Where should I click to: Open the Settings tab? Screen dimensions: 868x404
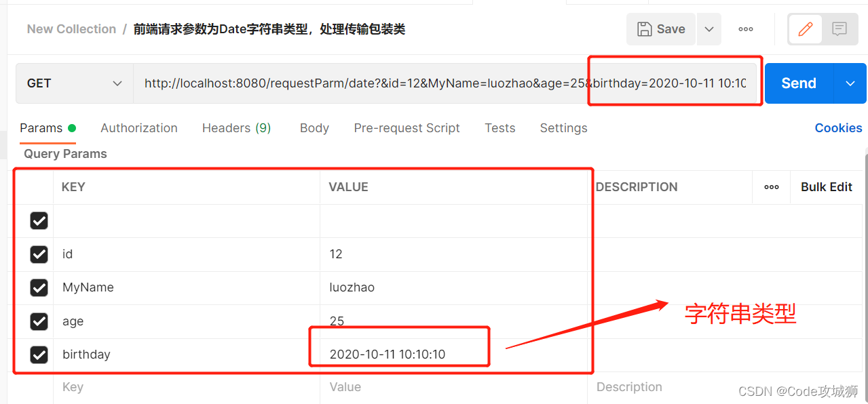click(x=563, y=128)
